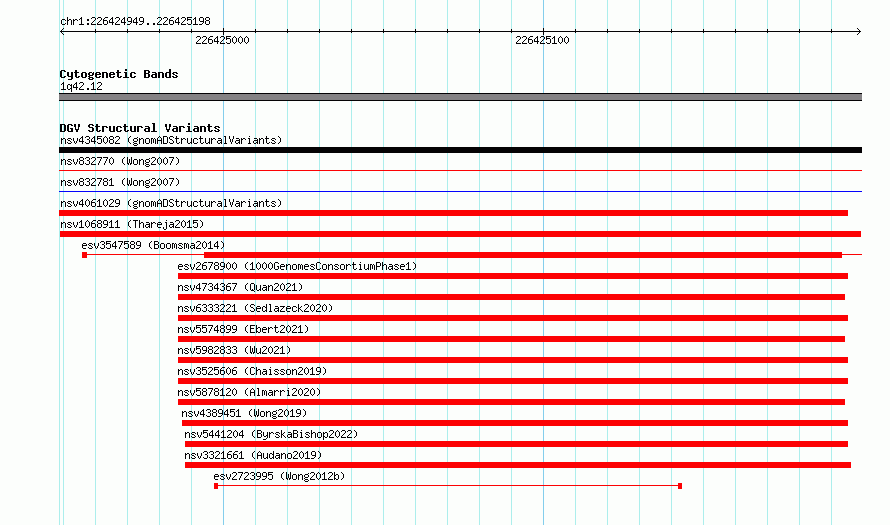Open nsv3321661 (Audano2019) variant label

(x=253, y=455)
